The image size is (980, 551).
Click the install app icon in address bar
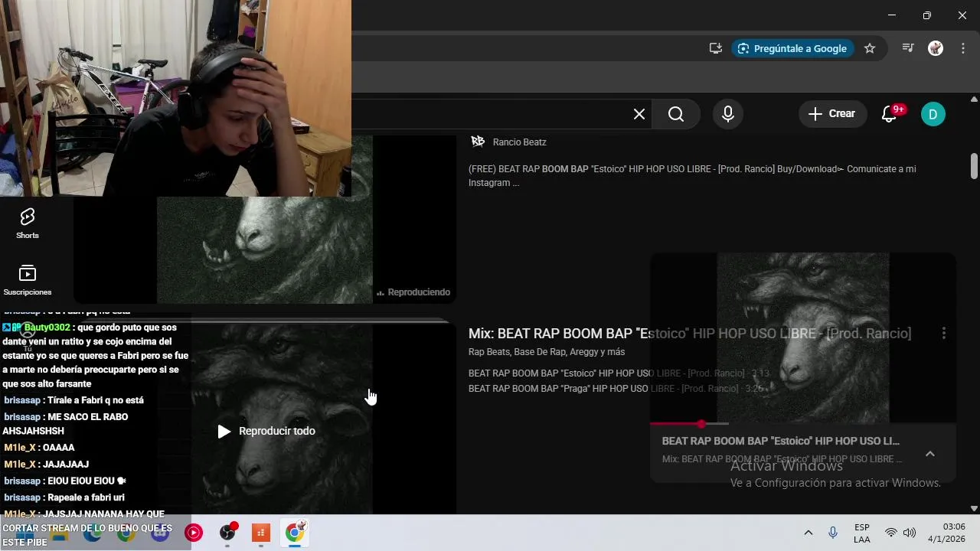[716, 48]
